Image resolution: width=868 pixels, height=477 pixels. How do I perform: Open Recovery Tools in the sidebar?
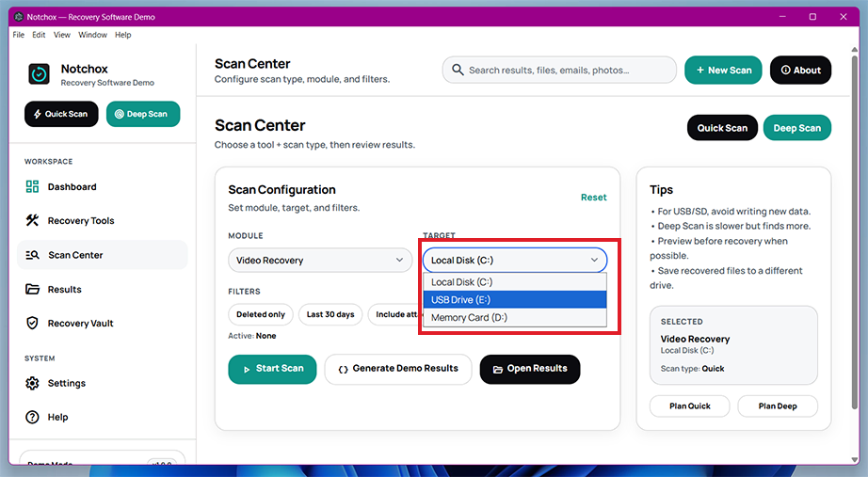click(x=103, y=221)
